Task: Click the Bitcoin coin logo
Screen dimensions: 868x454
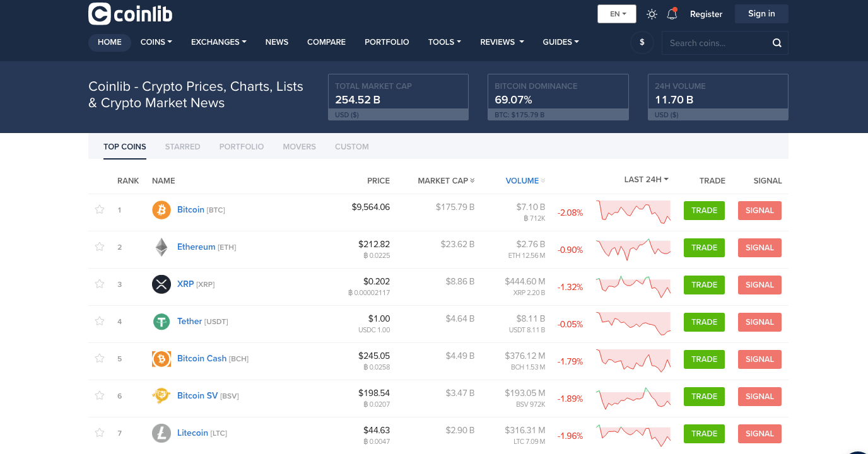Action: pyautogui.click(x=161, y=209)
